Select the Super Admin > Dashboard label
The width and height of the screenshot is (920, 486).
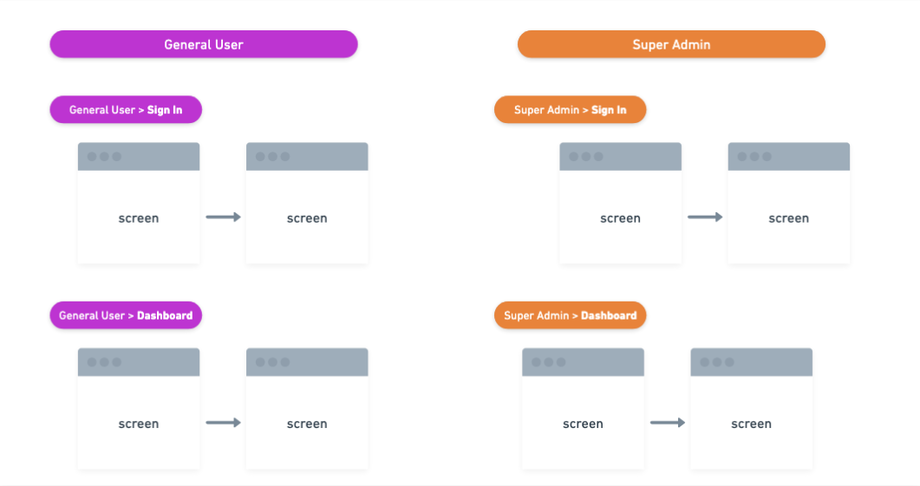(570, 316)
